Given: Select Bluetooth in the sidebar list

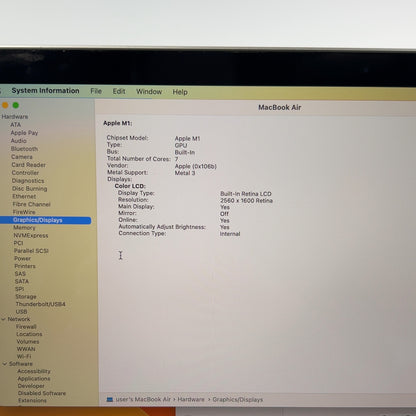Looking at the screenshot, I should [x=24, y=149].
